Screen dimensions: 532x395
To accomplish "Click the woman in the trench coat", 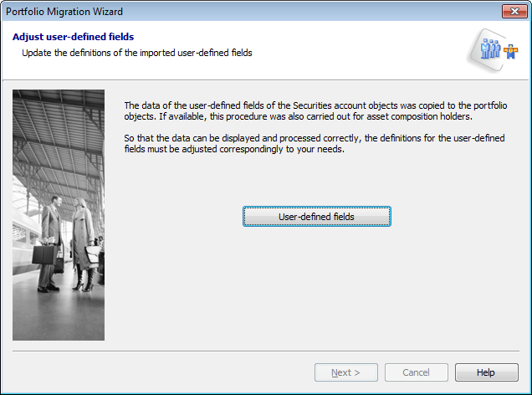I will point(83,243).
